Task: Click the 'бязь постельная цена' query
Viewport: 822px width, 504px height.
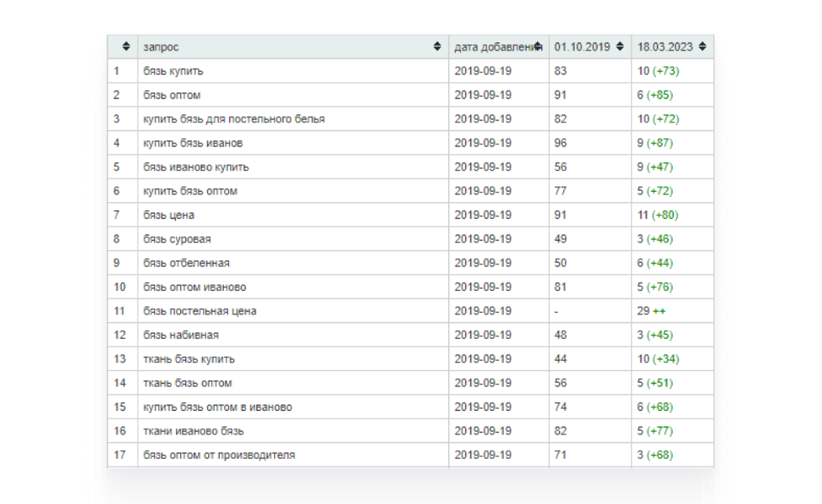Action: tap(200, 311)
